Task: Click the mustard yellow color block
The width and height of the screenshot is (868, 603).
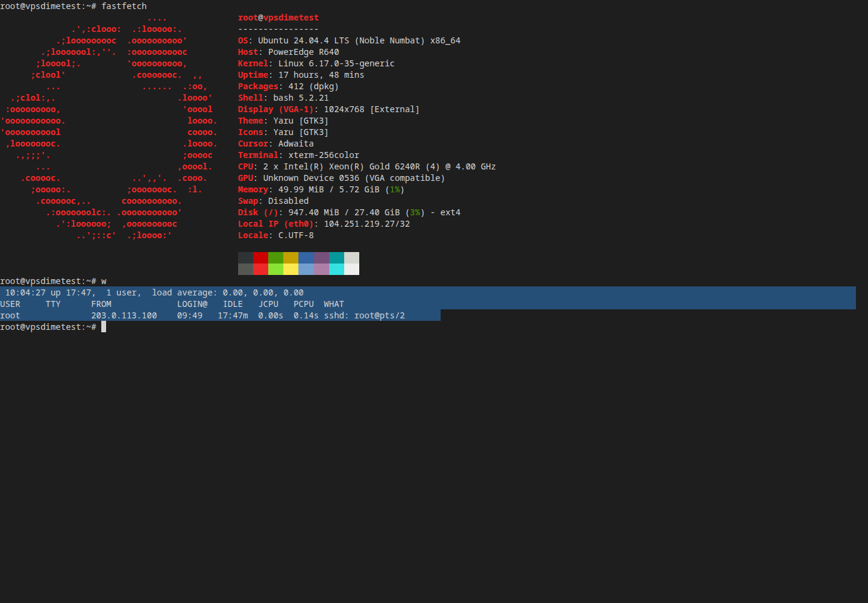Action: [x=291, y=257]
